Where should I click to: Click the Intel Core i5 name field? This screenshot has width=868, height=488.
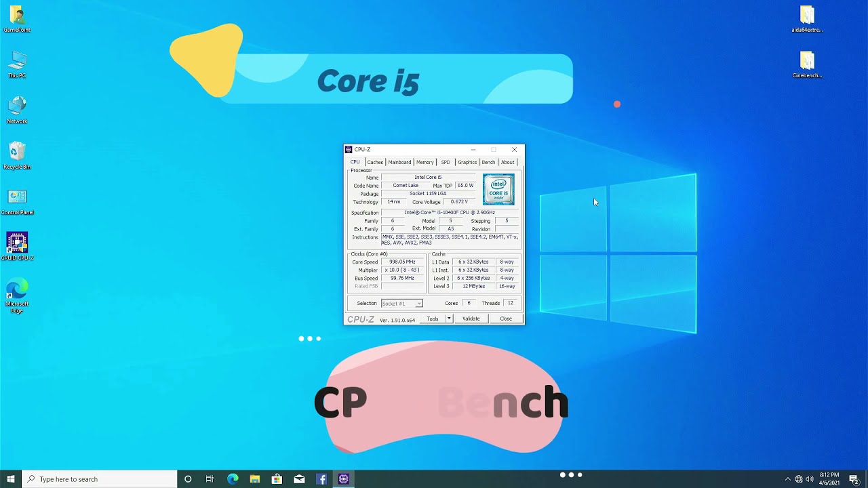coord(428,178)
